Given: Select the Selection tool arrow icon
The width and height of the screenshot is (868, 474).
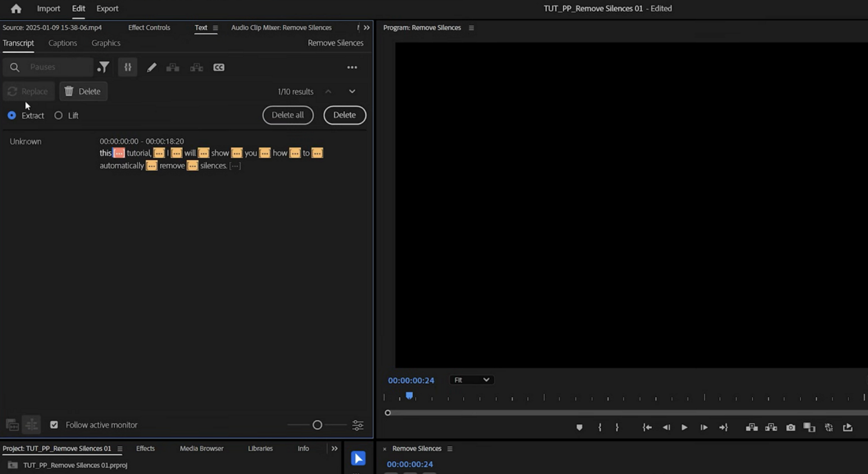Looking at the screenshot, I should 358,458.
